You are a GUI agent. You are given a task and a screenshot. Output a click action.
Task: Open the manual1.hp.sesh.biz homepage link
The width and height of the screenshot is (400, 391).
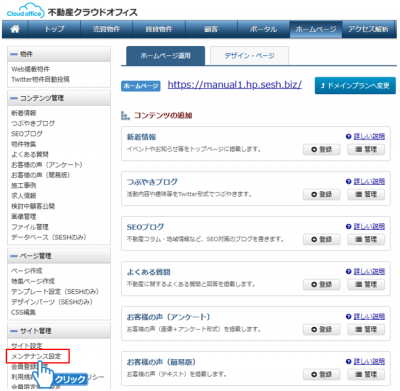coord(235,85)
